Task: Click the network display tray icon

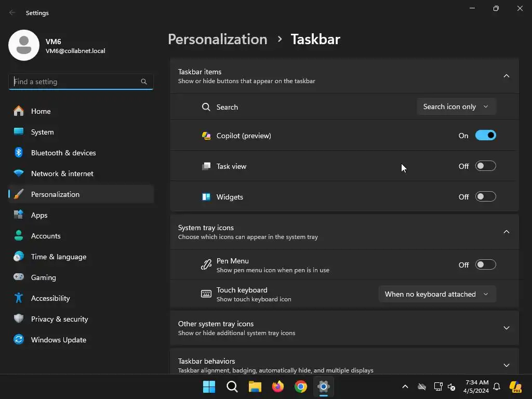Action: [438, 387]
